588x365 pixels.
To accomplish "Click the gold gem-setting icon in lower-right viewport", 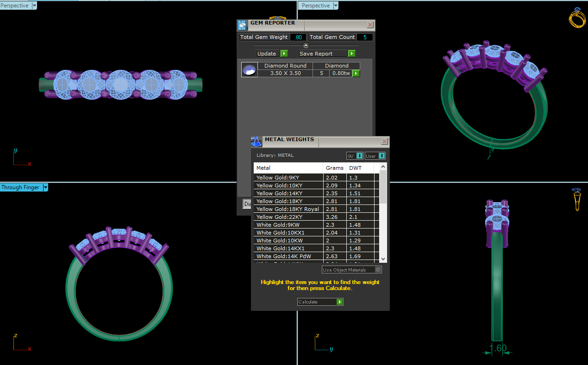I will tap(576, 199).
